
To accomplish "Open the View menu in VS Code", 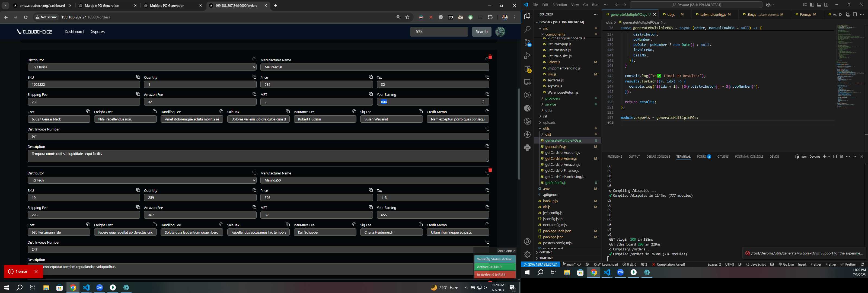I will click(575, 5).
